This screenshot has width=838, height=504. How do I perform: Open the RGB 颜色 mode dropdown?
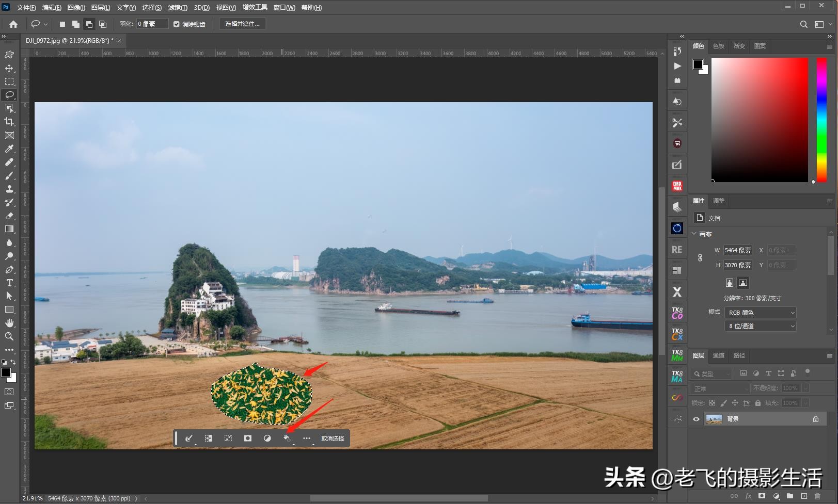pos(760,312)
